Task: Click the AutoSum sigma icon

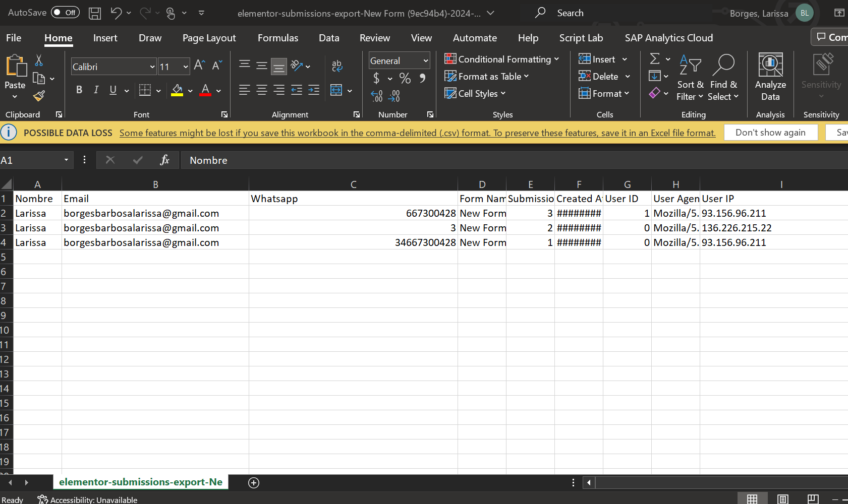Action: 655,59
